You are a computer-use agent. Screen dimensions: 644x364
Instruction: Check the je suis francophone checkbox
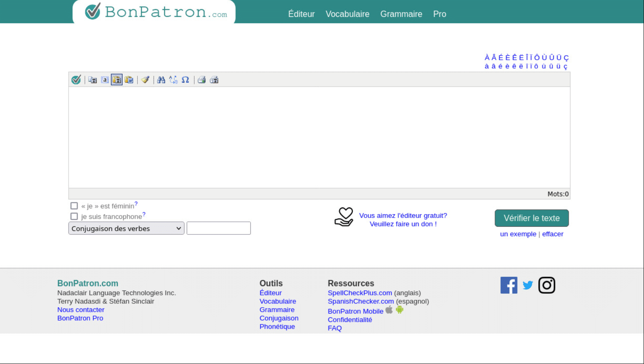click(74, 216)
